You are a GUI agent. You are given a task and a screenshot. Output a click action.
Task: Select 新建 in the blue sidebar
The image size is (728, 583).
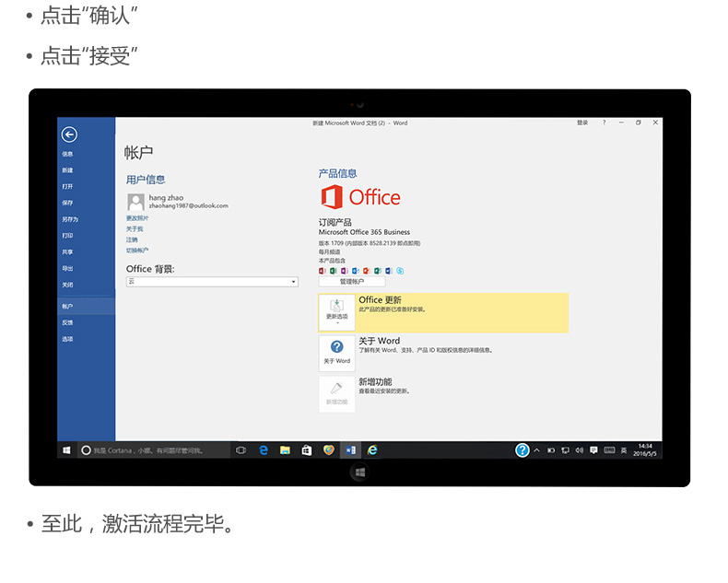click(x=67, y=170)
